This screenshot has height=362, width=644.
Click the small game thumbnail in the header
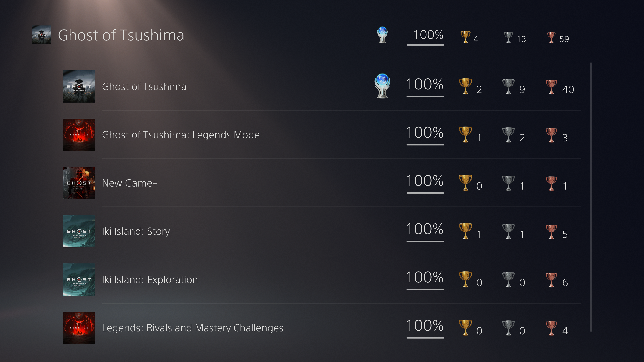[x=41, y=35]
